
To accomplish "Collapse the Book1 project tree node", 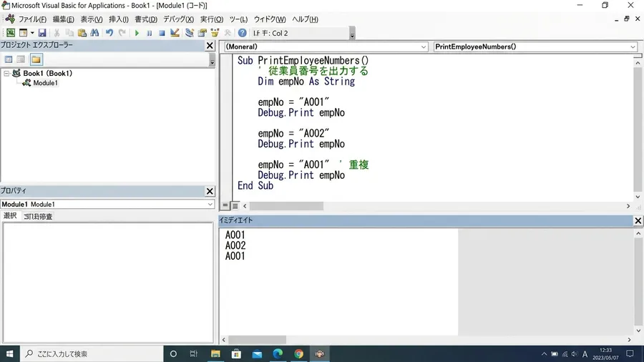I will (6, 73).
